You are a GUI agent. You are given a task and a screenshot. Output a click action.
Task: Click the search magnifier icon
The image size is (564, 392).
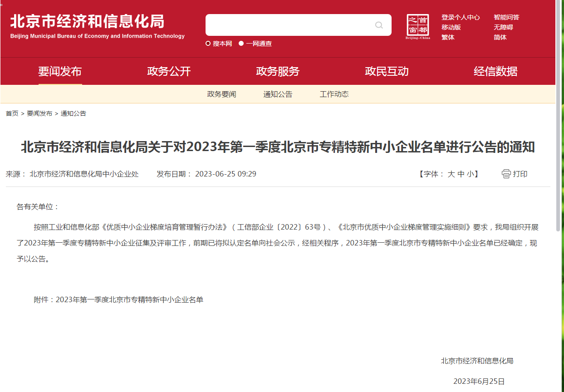coord(379,25)
